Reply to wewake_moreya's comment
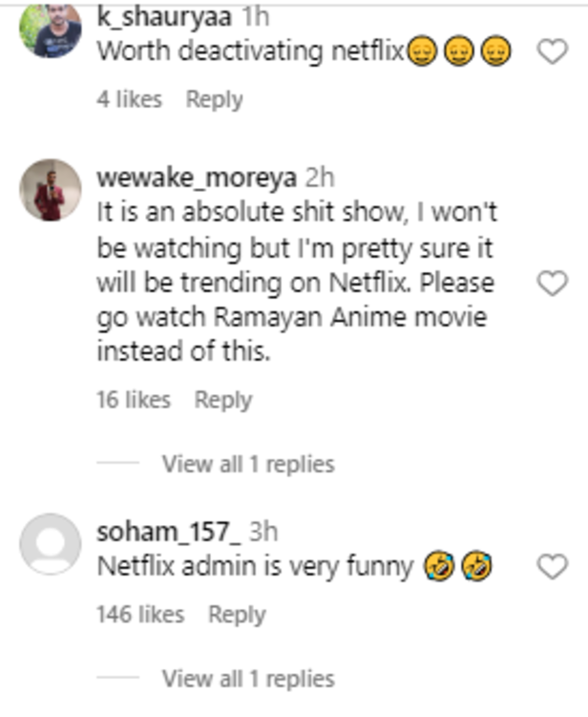This screenshot has height=717, width=588. tap(222, 400)
